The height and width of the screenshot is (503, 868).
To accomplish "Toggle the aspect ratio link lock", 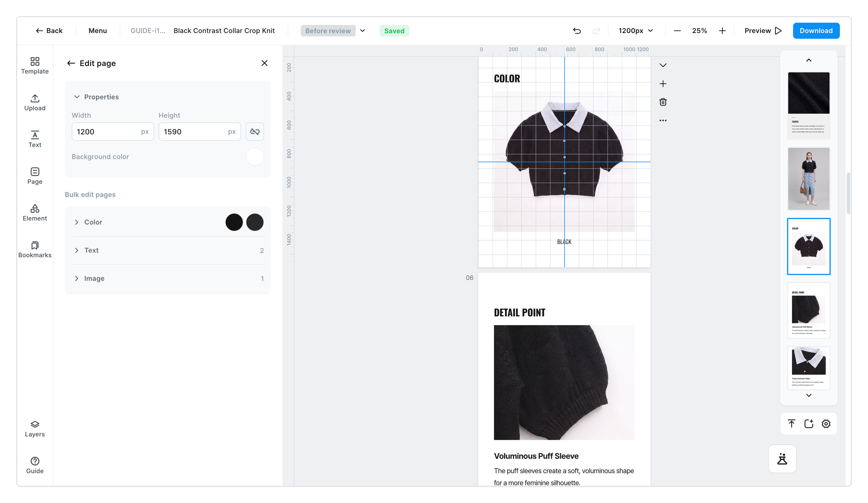I will pyautogui.click(x=255, y=131).
